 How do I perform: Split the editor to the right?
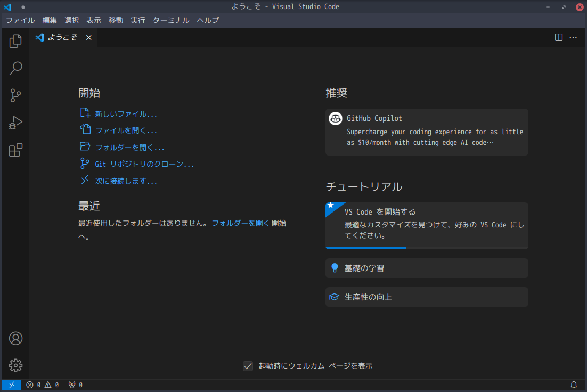[x=559, y=37]
